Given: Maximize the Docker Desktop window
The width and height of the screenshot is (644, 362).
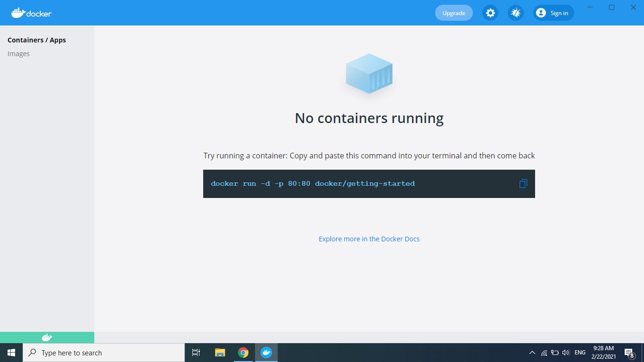Looking at the screenshot, I should [611, 7].
